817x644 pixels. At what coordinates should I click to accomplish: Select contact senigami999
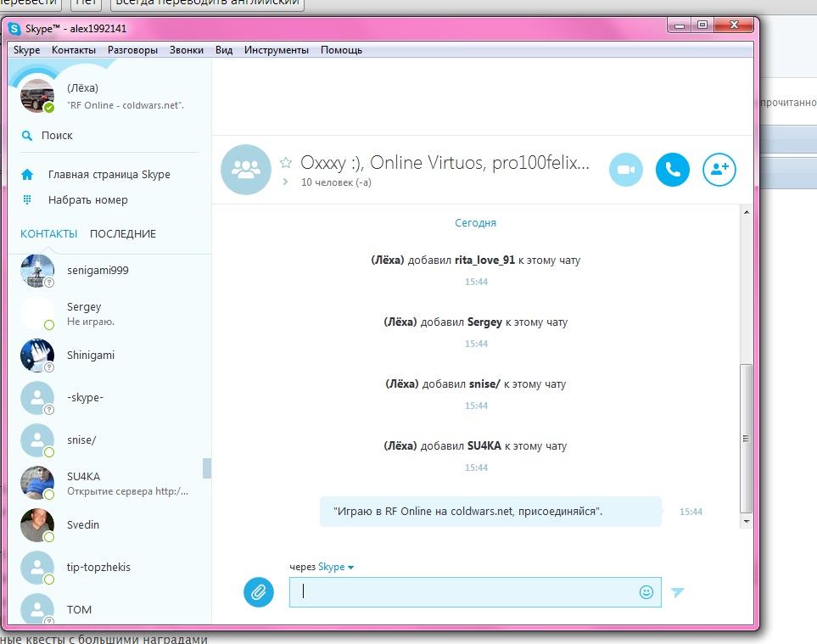(109, 271)
